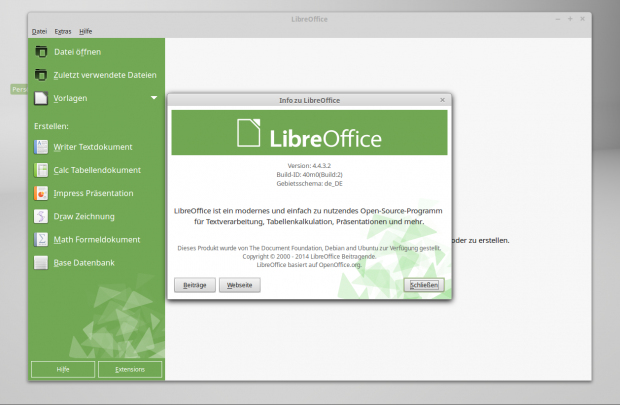Click the Draw Zeichnung icon
This screenshot has width=620, height=405.
tap(41, 216)
